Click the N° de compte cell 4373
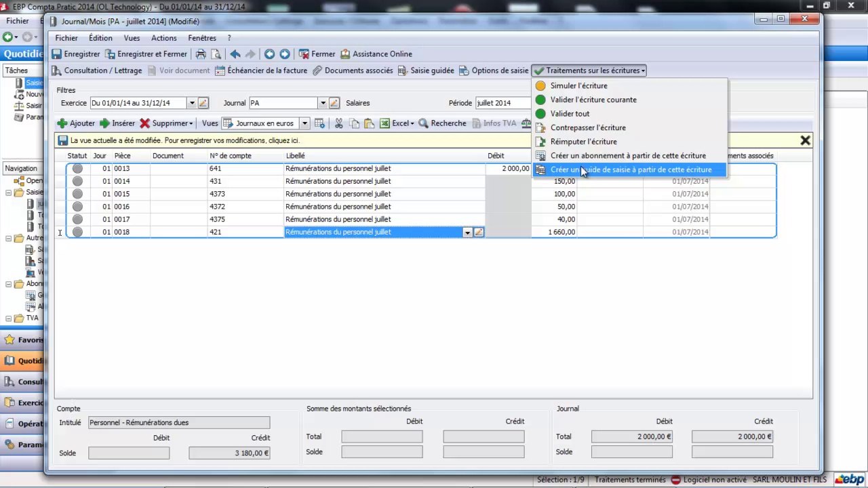 coord(217,194)
